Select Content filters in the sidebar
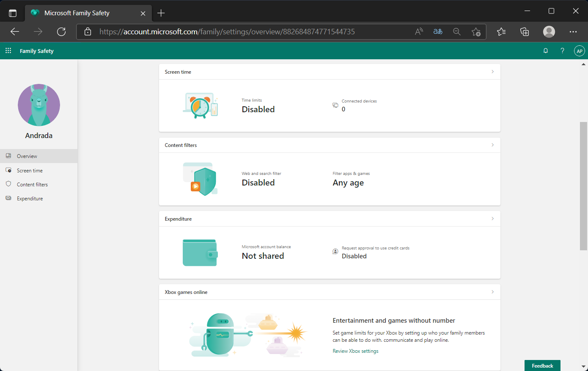This screenshot has width=588, height=371. point(32,185)
